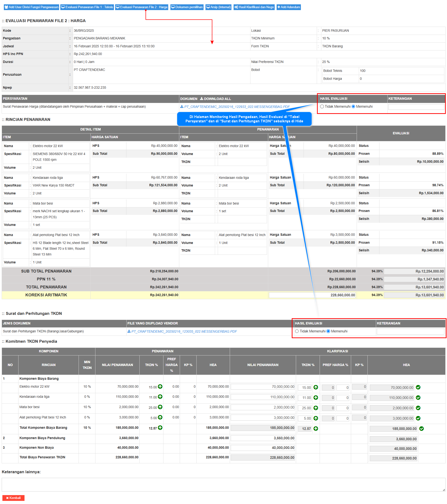Click green up-arrow beside Elektro motor klarifikasi TKDN
The image size is (447, 504).
coord(316,387)
